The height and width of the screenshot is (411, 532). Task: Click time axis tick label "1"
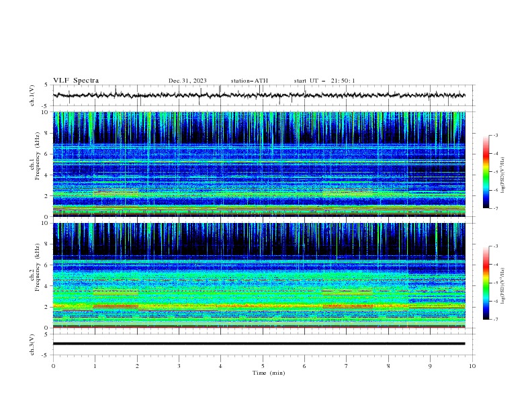(95, 366)
